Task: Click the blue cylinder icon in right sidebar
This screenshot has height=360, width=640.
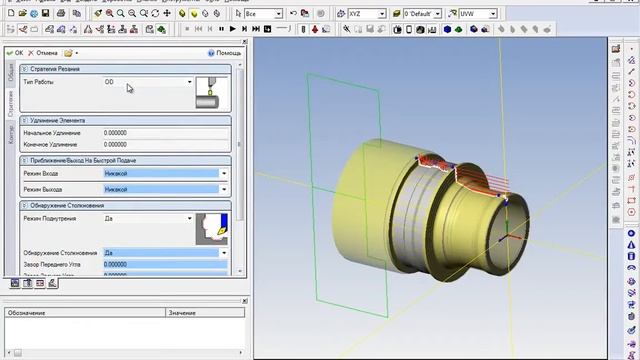Action: click(x=631, y=256)
